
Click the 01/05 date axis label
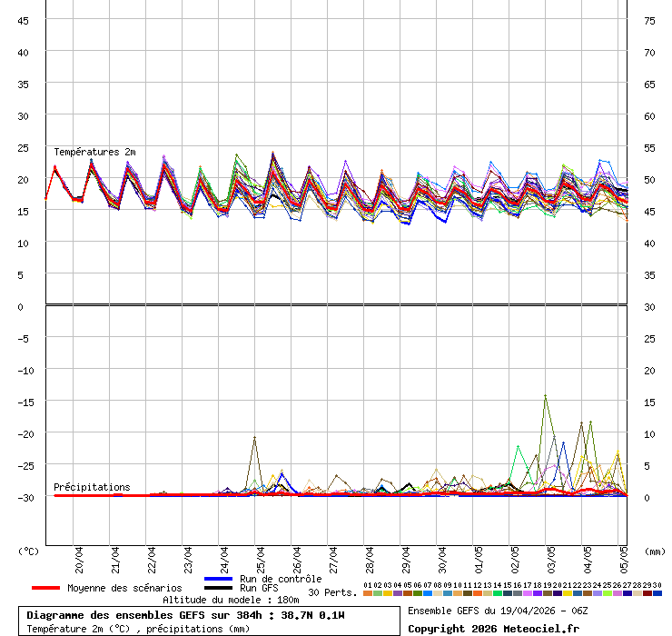click(x=479, y=555)
